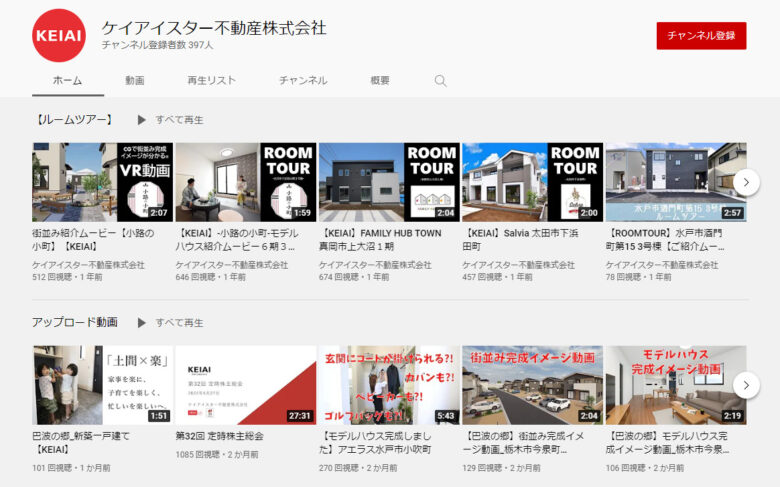Click channel name under the 78 回視聴 video
780x487 pixels.
point(662,265)
